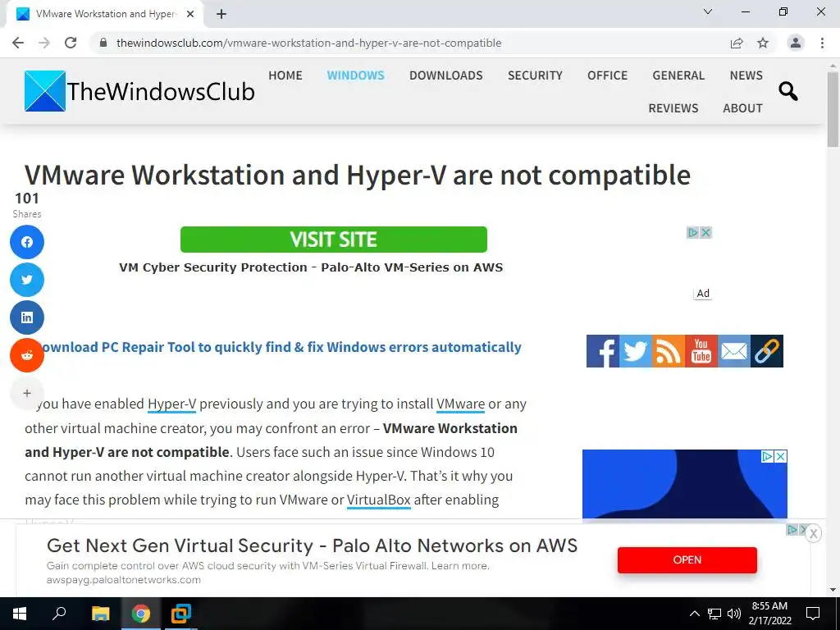
Task: Open the GENERAL menu item
Action: (678, 75)
